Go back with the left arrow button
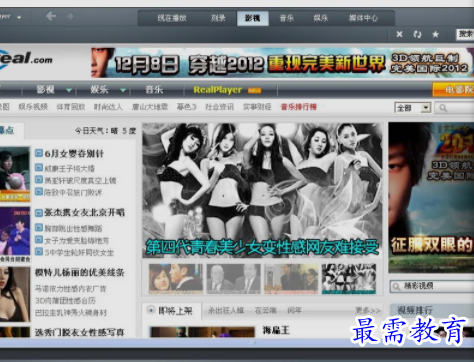 click(x=51, y=16)
